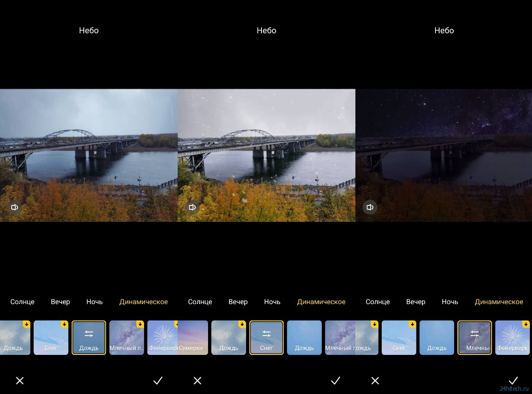
Task: Switch to Ночь tab in the middle screen
Action: [272, 302]
